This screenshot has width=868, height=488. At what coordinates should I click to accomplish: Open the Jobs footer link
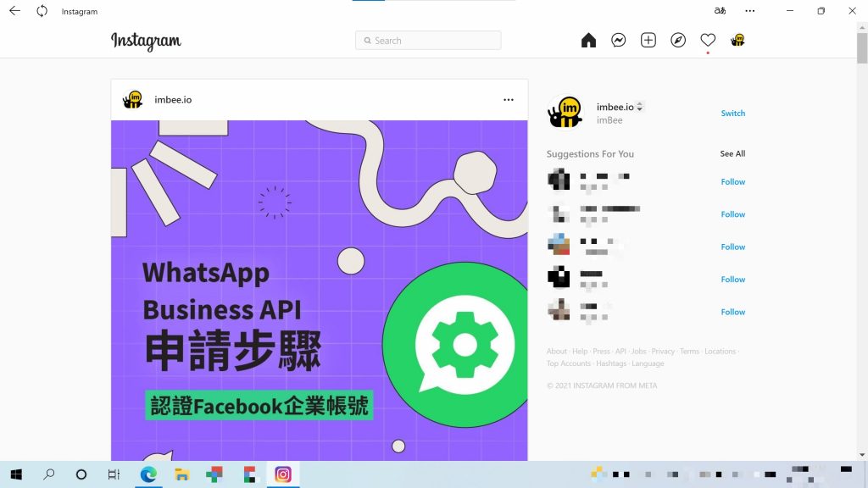click(x=639, y=352)
